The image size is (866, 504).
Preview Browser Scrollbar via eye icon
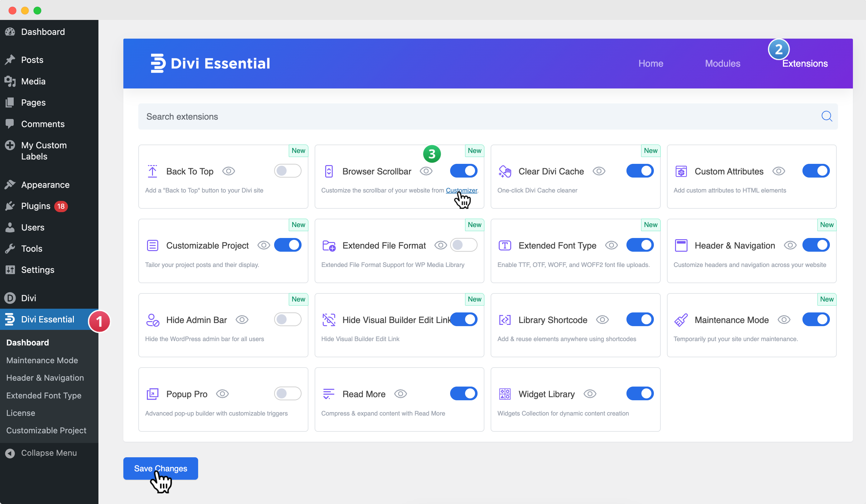point(426,171)
